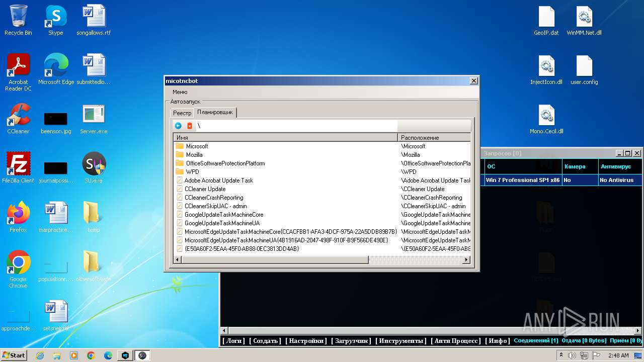The width and height of the screenshot is (644, 362).
Task: Click the right arrow of list scrollbar
Action: pyautogui.click(x=466, y=260)
